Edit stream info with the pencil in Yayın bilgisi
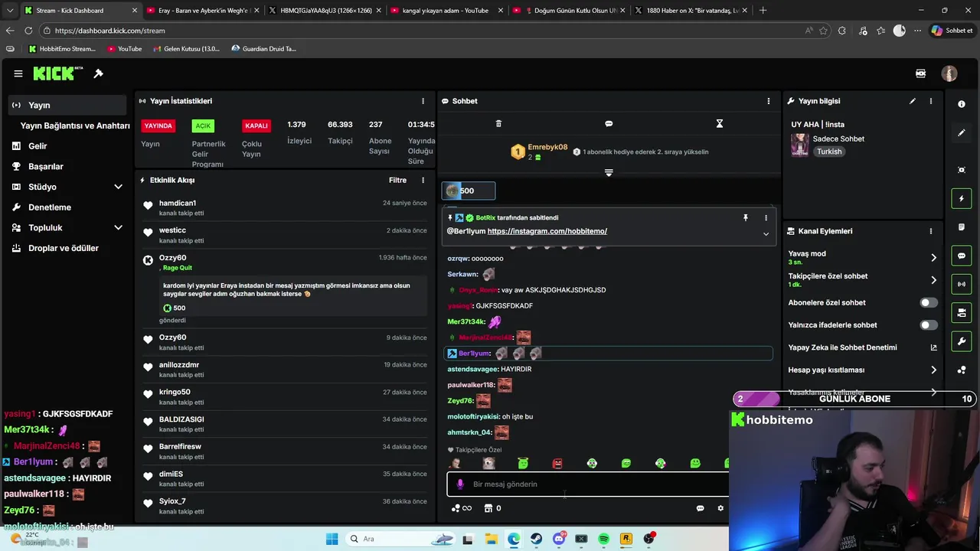Viewport: 980px width, 551px height. 912,101
